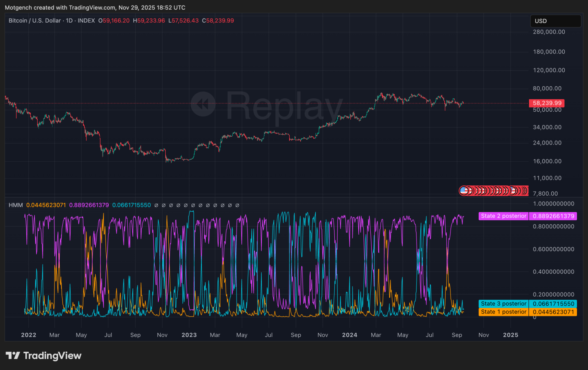588x370 pixels.
Task: Click the leftmost US flag economic event icon
Action: [x=464, y=190]
